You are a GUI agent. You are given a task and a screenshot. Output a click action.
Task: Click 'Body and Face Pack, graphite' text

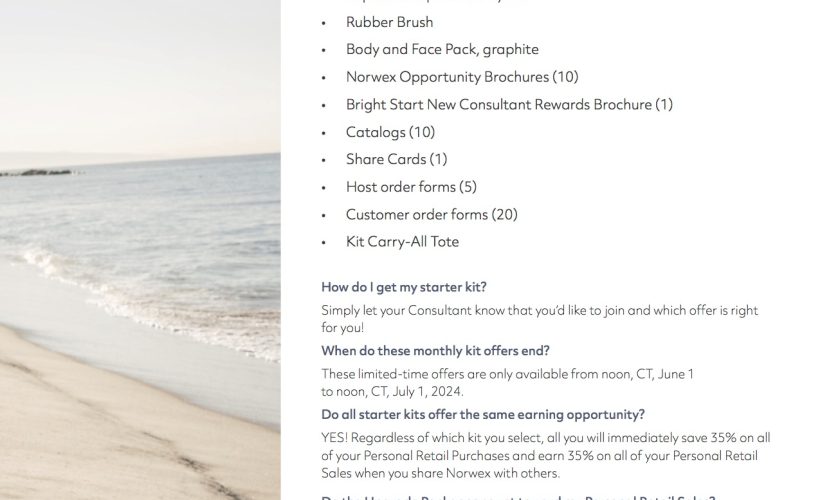pos(442,49)
